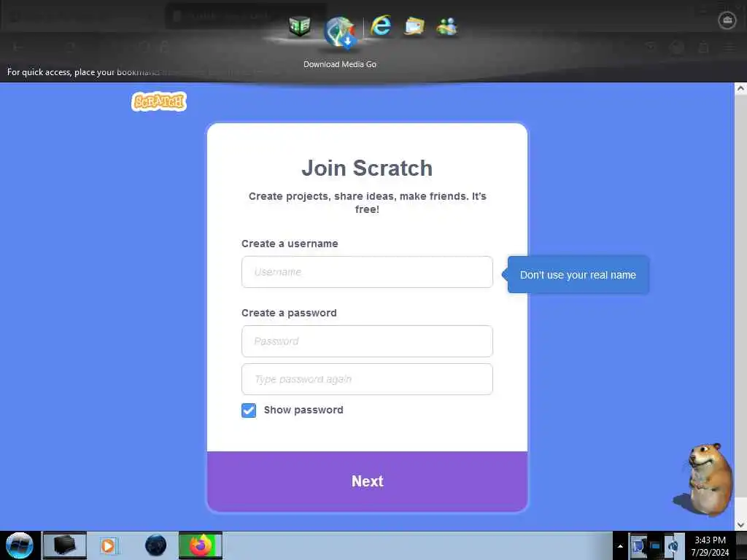The width and height of the screenshot is (747, 560).
Task: Open the black box taskbar application
Action: click(x=65, y=545)
